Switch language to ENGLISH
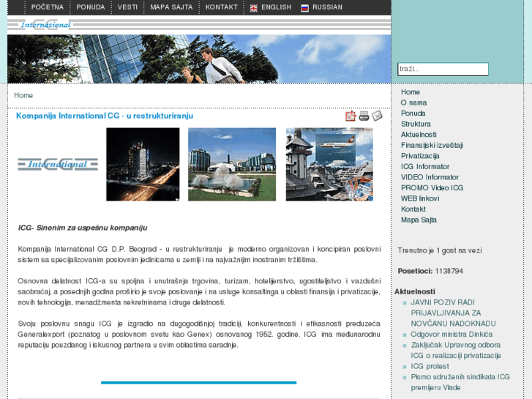 (276, 7)
